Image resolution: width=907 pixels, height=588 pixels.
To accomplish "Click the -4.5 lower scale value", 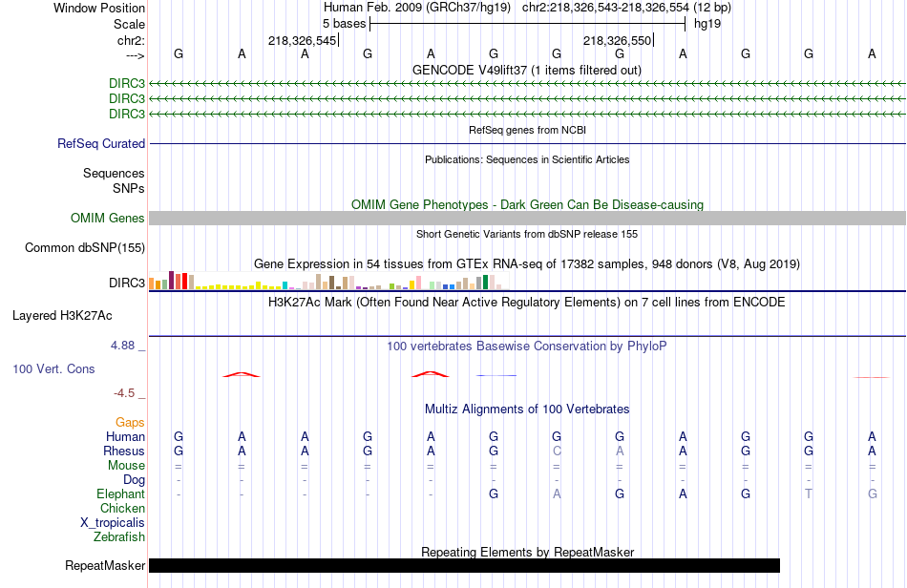I will (124, 393).
